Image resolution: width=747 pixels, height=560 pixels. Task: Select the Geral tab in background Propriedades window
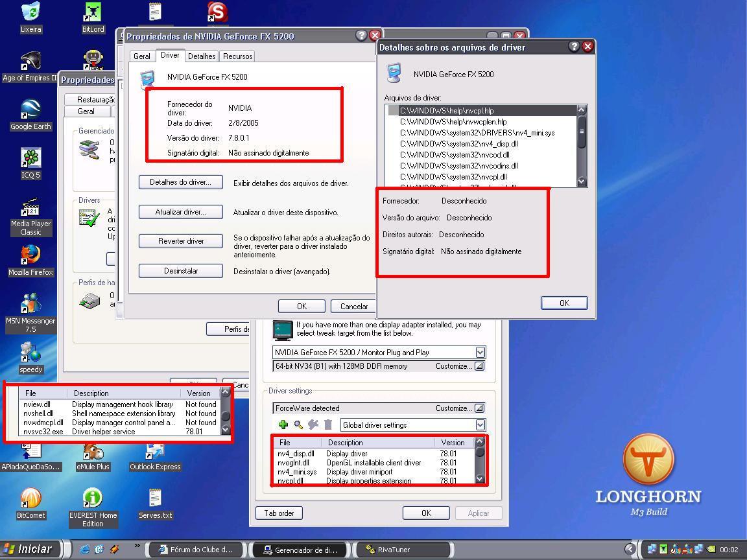click(x=86, y=111)
